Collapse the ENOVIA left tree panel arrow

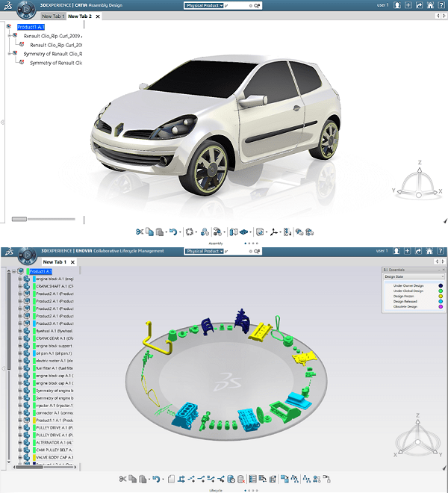[3, 368]
